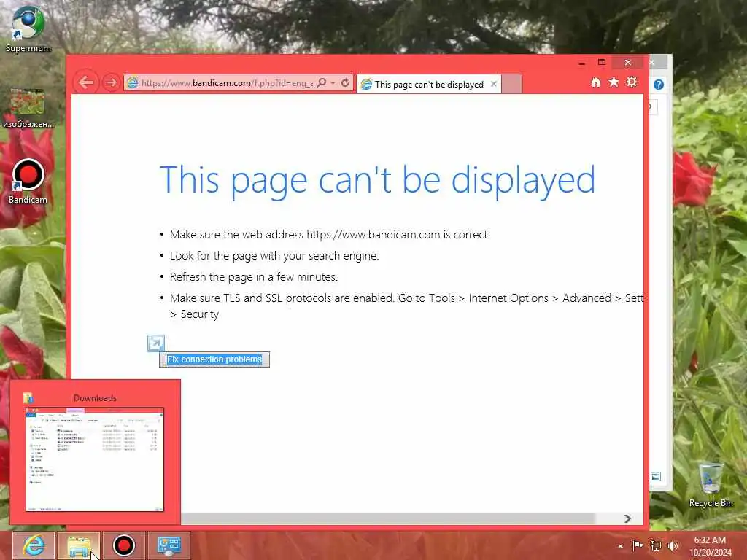This screenshot has height=560, width=747.
Task: Select the Supermium desktop shortcut
Action: [28, 28]
